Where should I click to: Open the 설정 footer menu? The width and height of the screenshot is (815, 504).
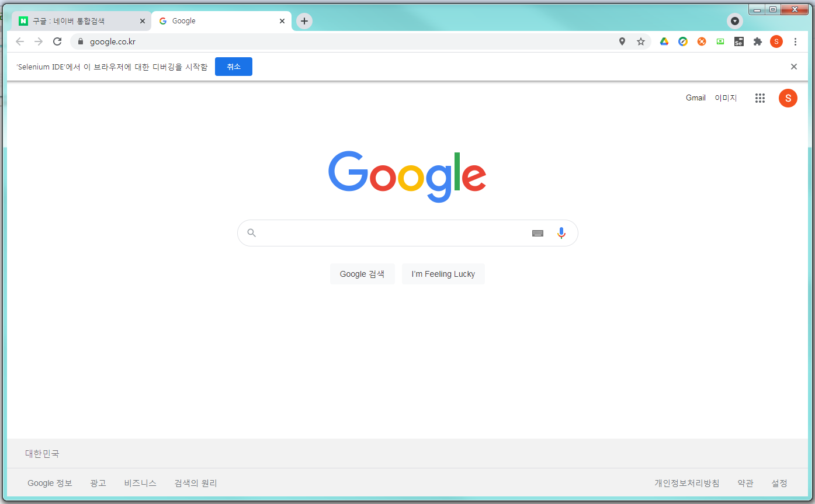click(779, 483)
